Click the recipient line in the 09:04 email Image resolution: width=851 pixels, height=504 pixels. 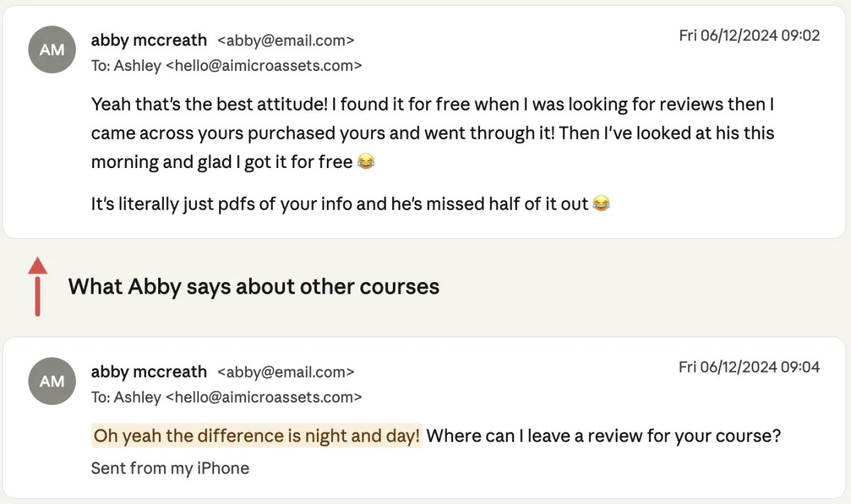point(226,397)
